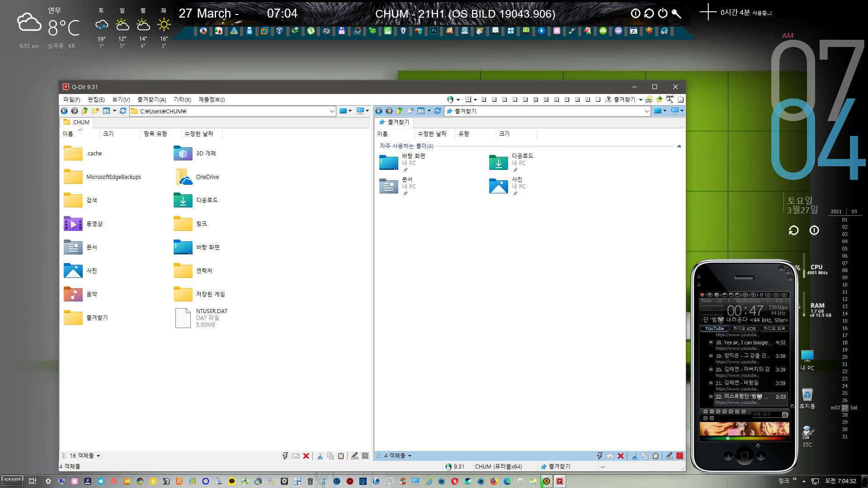Open right pane view mode dropdown arrow

(429, 111)
